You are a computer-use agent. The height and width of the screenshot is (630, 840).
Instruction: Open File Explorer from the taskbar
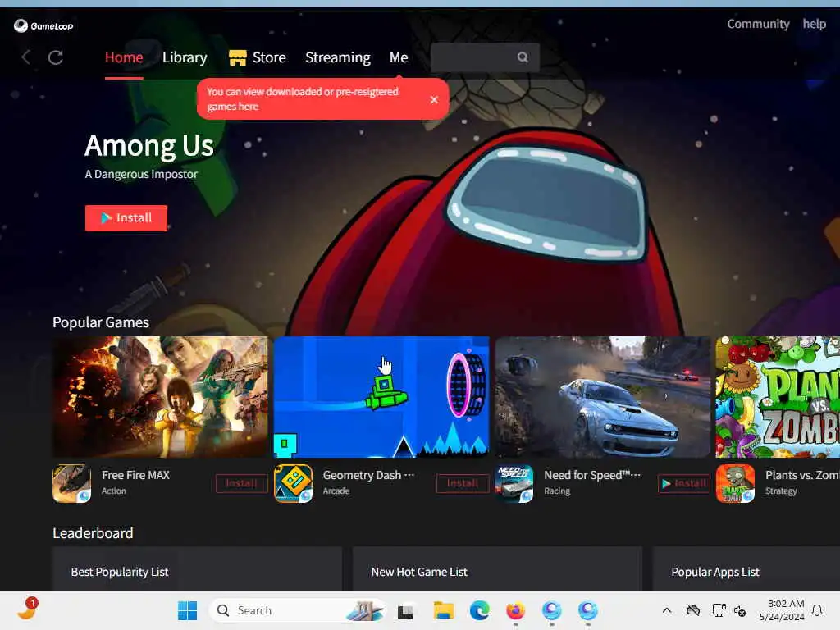coord(443,610)
